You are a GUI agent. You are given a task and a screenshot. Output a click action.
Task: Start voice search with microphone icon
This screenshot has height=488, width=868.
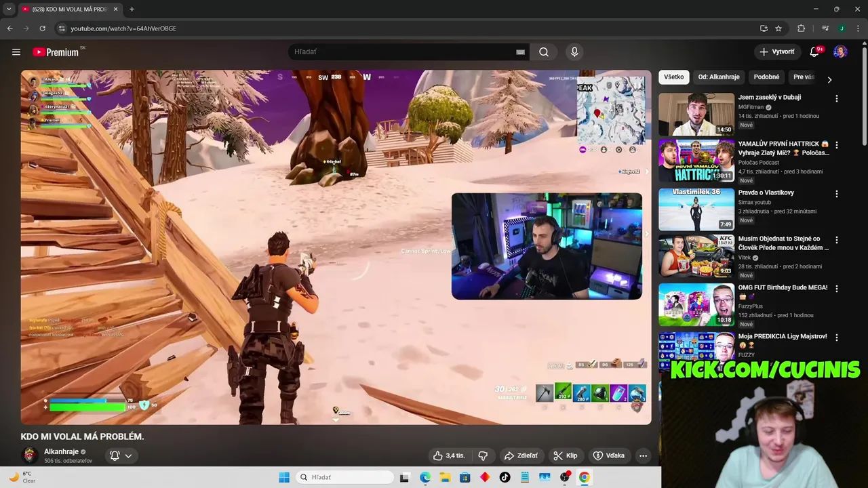574,52
